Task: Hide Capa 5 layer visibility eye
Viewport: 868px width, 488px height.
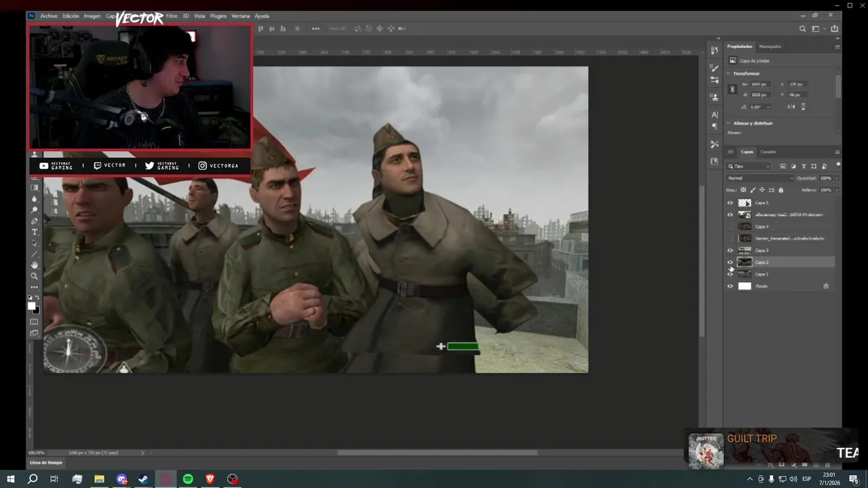Action: click(x=730, y=203)
